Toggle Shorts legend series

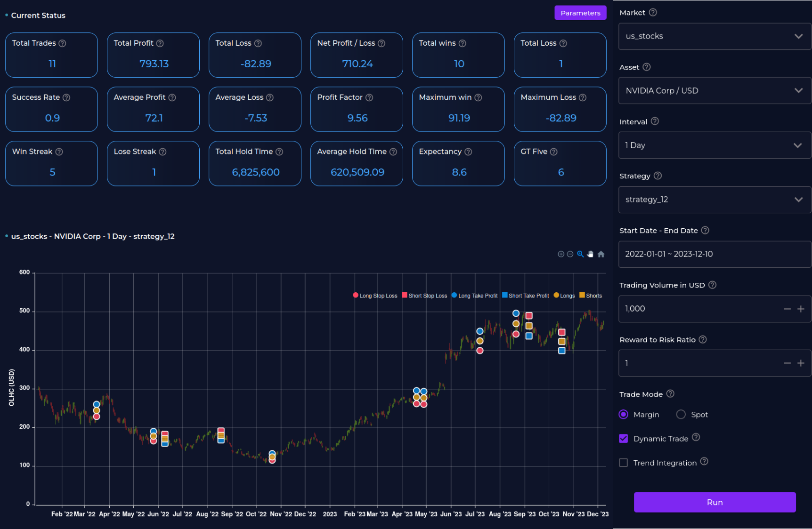[591, 296]
